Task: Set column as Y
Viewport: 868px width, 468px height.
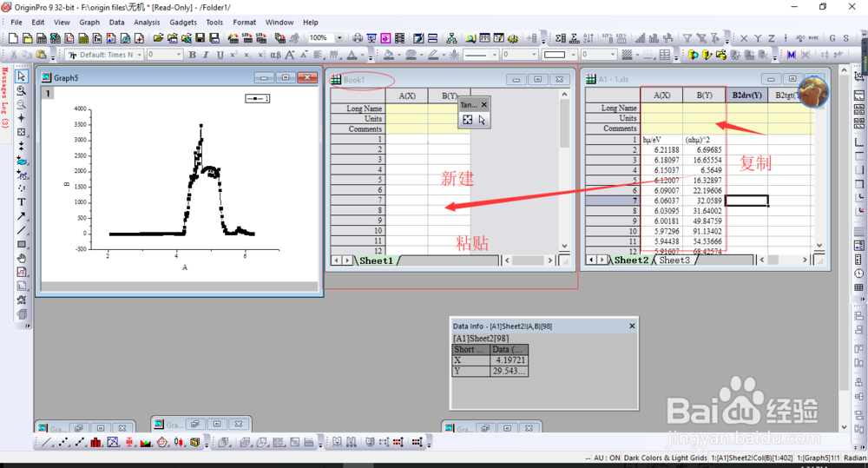Action: (x=758, y=38)
